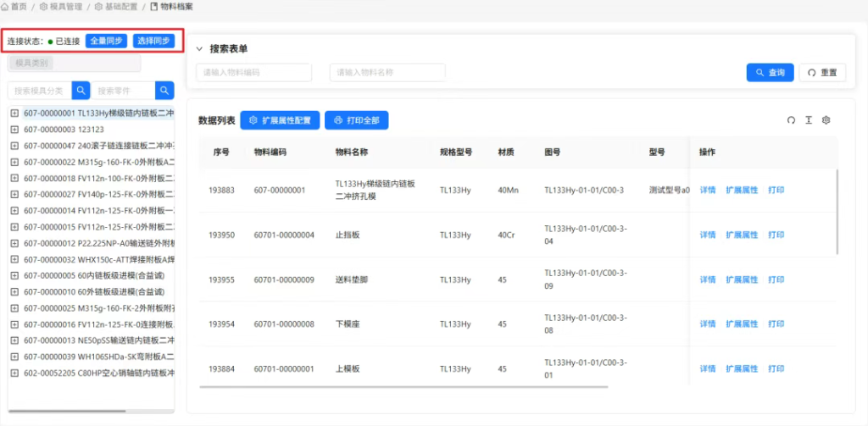
Task: Click the 查询 search button
Action: click(770, 73)
